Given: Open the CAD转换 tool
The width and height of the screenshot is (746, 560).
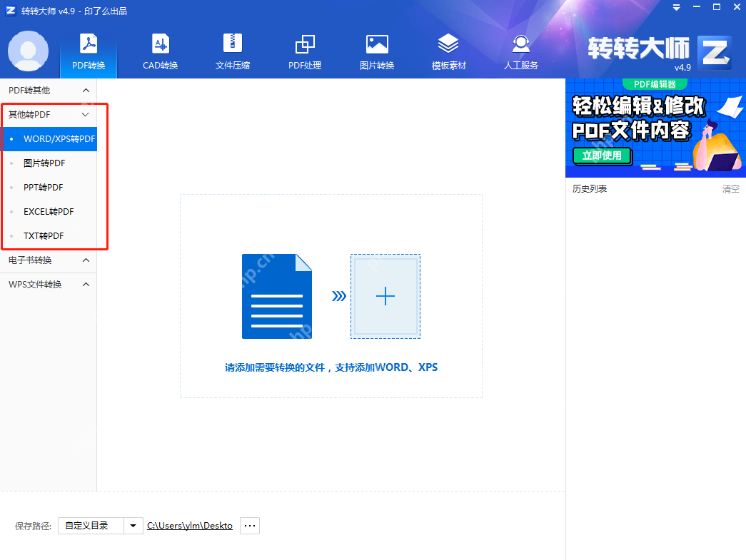Looking at the screenshot, I should point(161,52).
